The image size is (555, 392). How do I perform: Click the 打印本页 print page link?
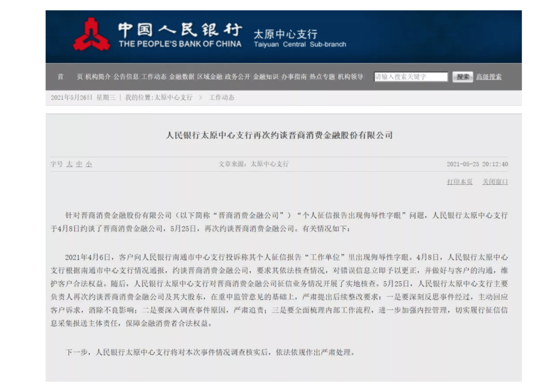[x=460, y=182]
